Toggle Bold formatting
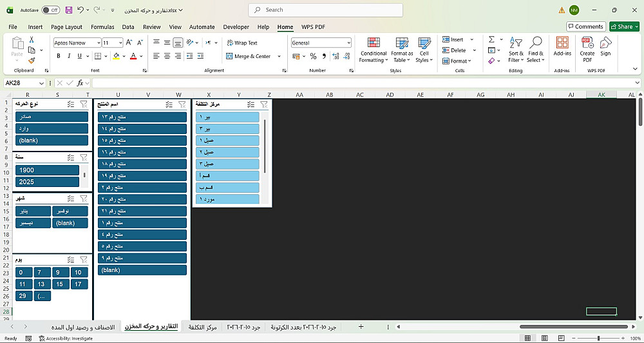 (58, 56)
